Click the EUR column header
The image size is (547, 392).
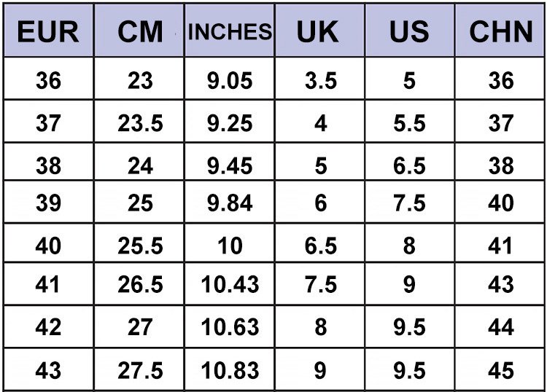point(48,32)
